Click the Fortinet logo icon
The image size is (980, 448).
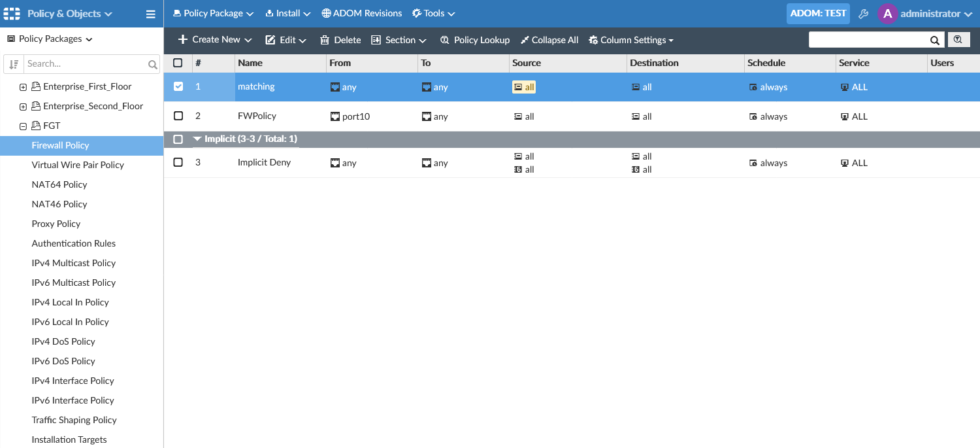(12, 13)
